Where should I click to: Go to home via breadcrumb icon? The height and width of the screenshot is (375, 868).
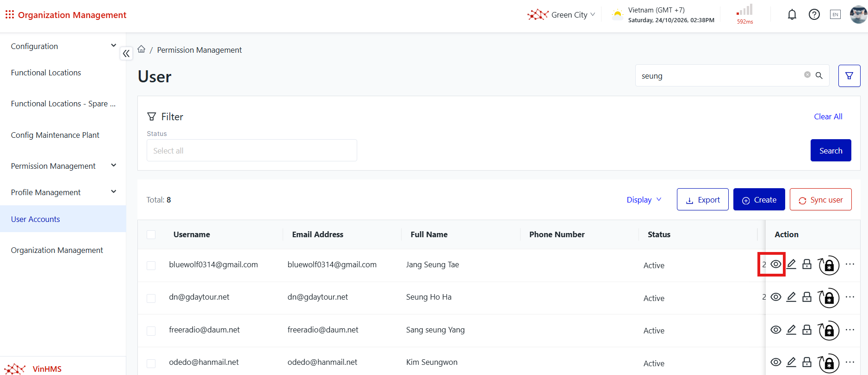[142, 49]
